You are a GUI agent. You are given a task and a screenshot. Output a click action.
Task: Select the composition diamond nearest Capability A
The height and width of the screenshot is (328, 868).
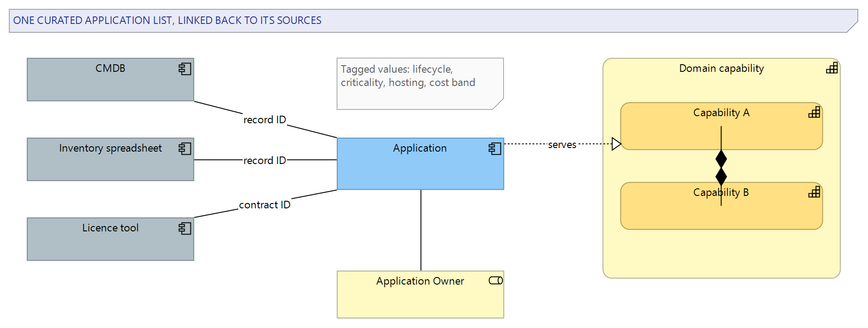click(721, 159)
